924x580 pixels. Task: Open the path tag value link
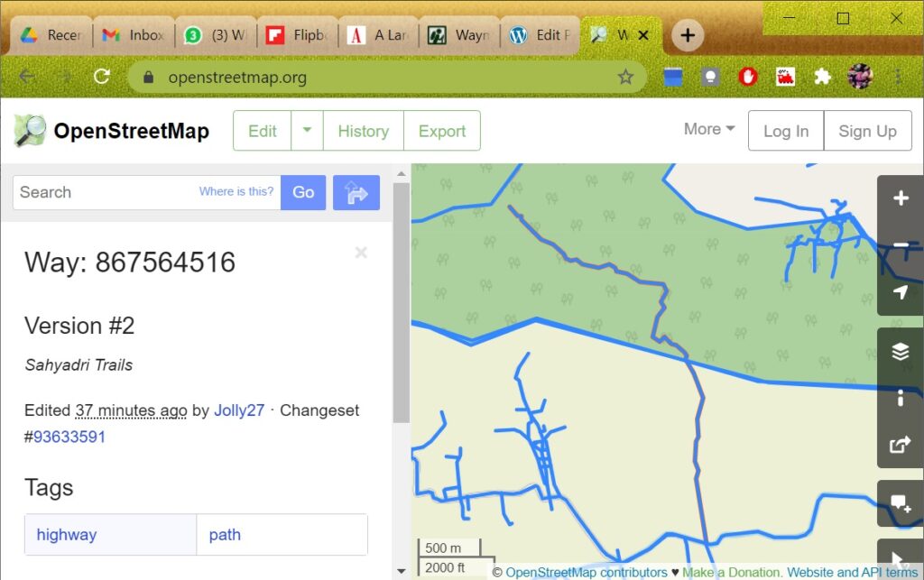[225, 535]
